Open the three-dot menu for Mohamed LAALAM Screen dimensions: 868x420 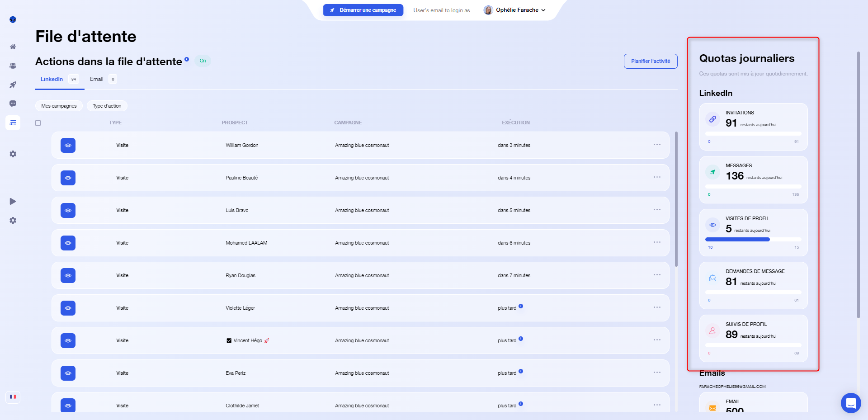(x=657, y=242)
